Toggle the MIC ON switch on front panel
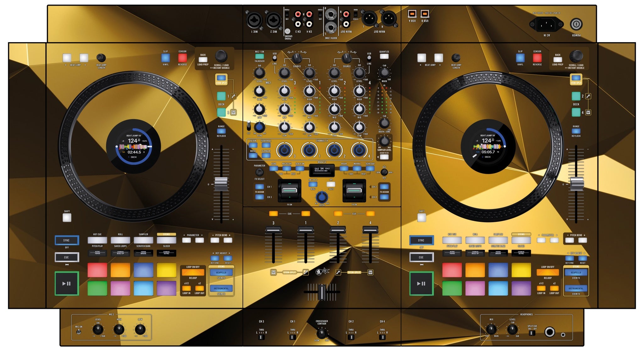This screenshot has height=351, width=644. 79,332
